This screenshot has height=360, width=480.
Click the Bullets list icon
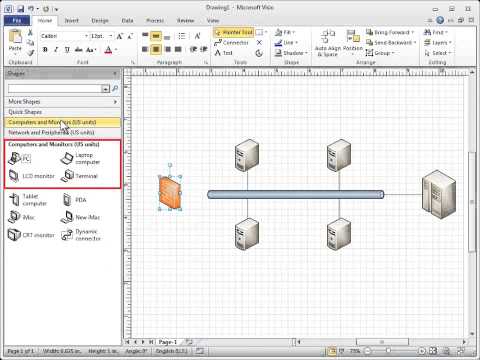click(182, 36)
